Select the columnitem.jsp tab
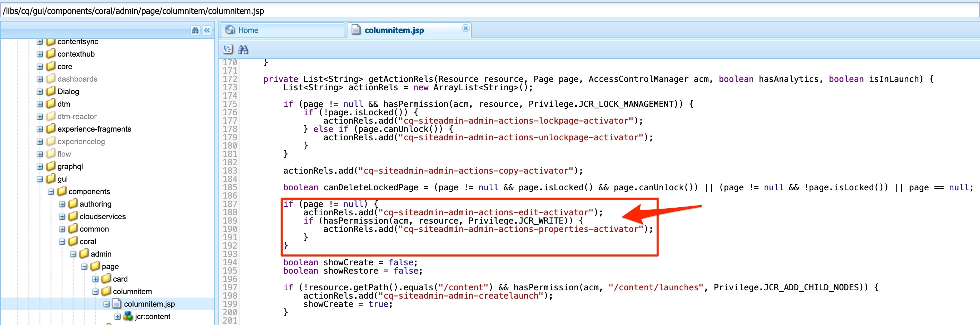 (409, 30)
